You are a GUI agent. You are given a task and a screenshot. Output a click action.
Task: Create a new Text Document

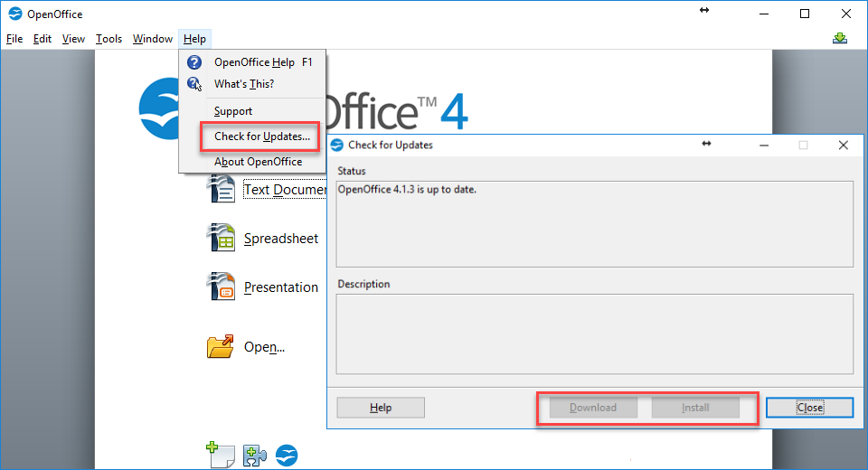pos(285,190)
